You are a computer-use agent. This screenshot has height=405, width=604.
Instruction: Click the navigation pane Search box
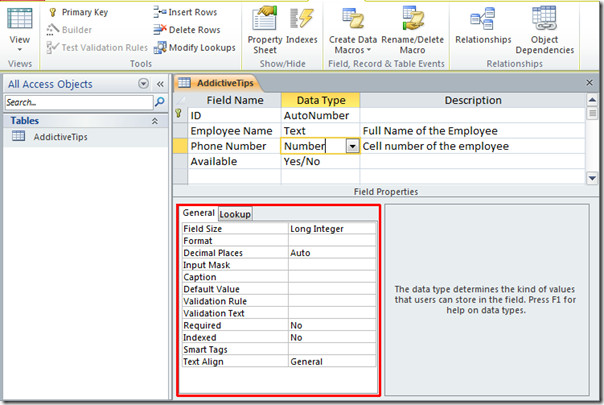pos(78,102)
